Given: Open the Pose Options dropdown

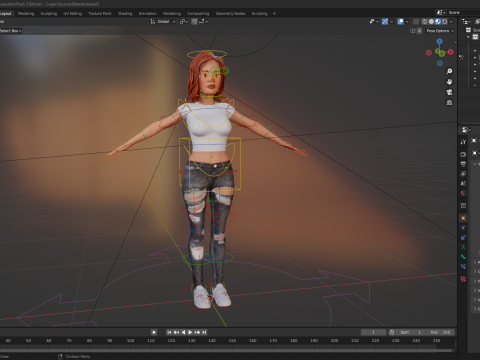Looking at the screenshot, I should (440, 31).
